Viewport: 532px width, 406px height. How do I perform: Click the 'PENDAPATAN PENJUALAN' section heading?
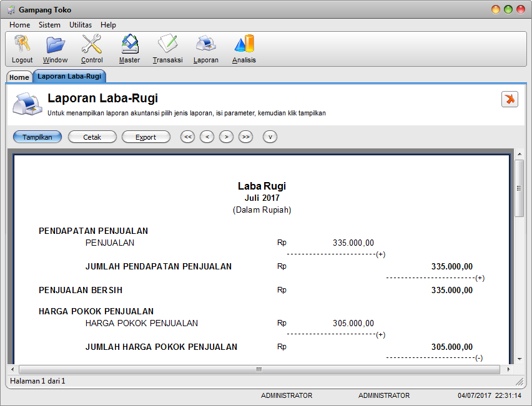pos(93,231)
